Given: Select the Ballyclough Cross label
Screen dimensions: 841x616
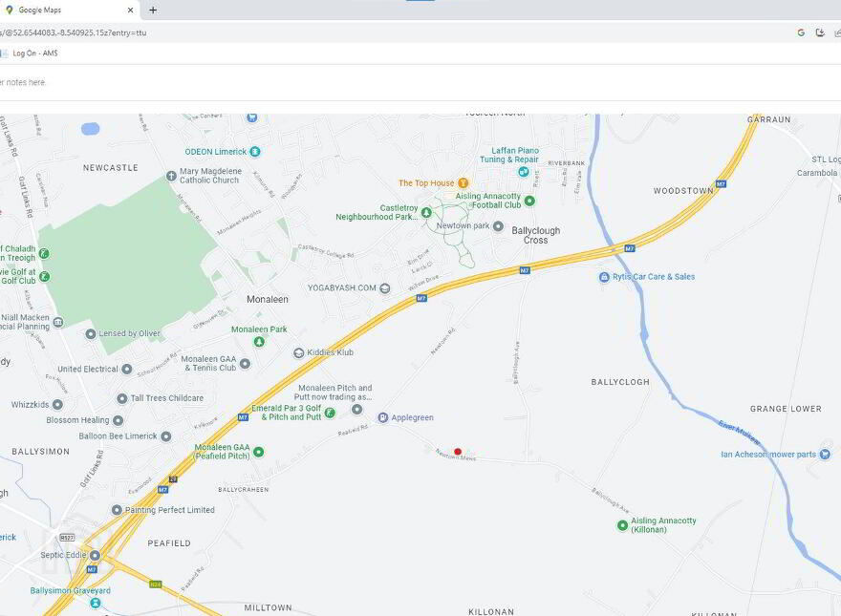Looking at the screenshot, I should click(x=536, y=235).
